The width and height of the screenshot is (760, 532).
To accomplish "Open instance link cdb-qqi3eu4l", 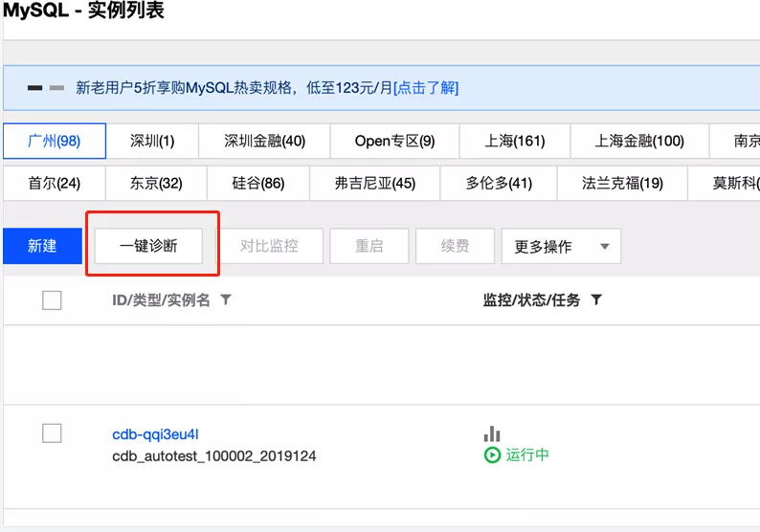I will (x=156, y=434).
